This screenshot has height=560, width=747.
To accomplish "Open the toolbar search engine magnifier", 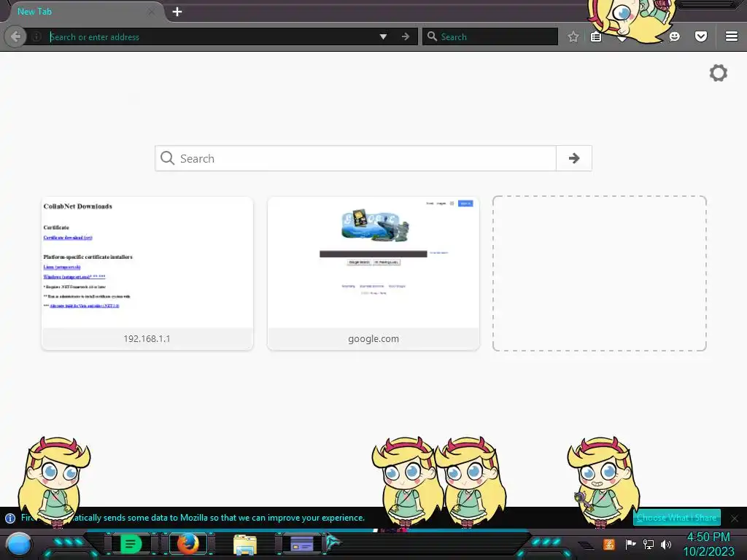I will click(432, 36).
